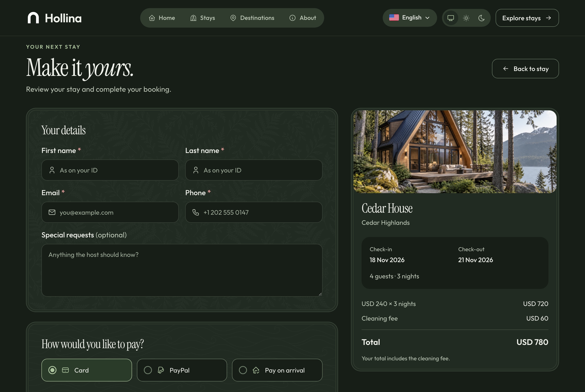This screenshot has width=585, height=392.
Task: Focus the Phone number input field
Action: [254, 212]
